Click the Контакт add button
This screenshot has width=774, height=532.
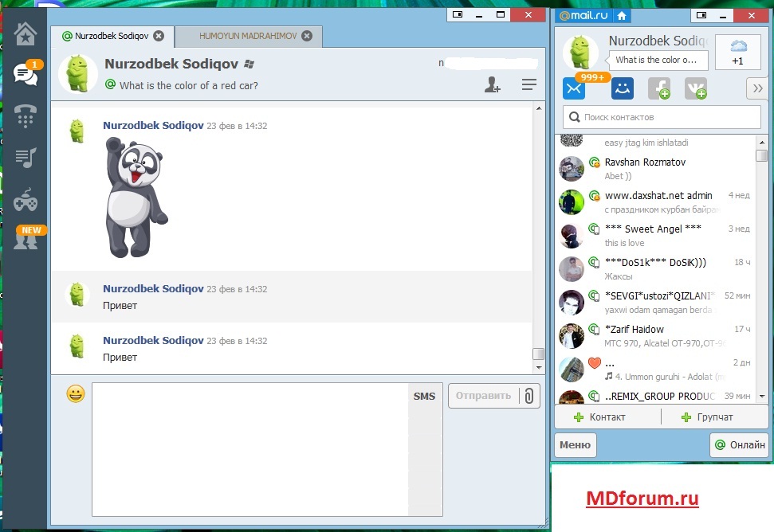[600, 417]
